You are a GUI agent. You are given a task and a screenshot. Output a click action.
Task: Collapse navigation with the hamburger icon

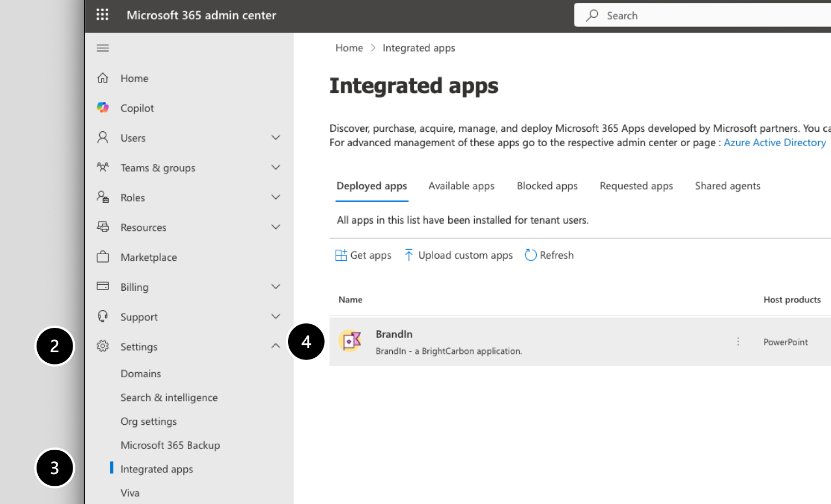point(102,48)
